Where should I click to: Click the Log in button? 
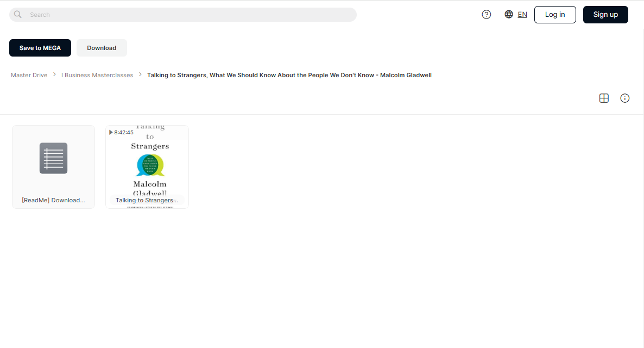tap(555, 14)
